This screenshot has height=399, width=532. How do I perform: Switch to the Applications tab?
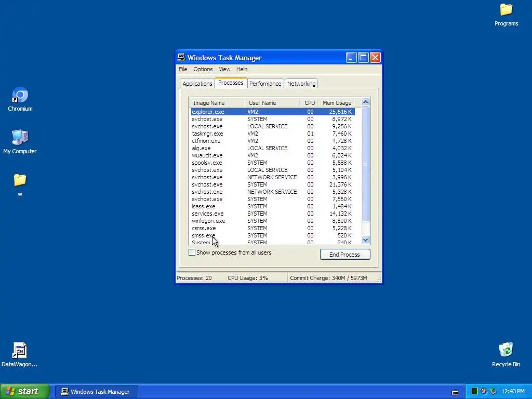(x=197, y=84)
